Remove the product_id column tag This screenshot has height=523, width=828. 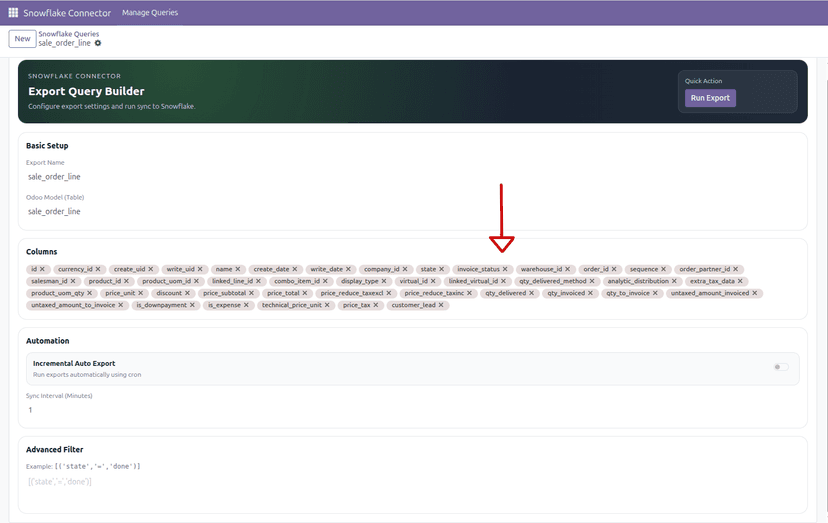coord(126,281)
